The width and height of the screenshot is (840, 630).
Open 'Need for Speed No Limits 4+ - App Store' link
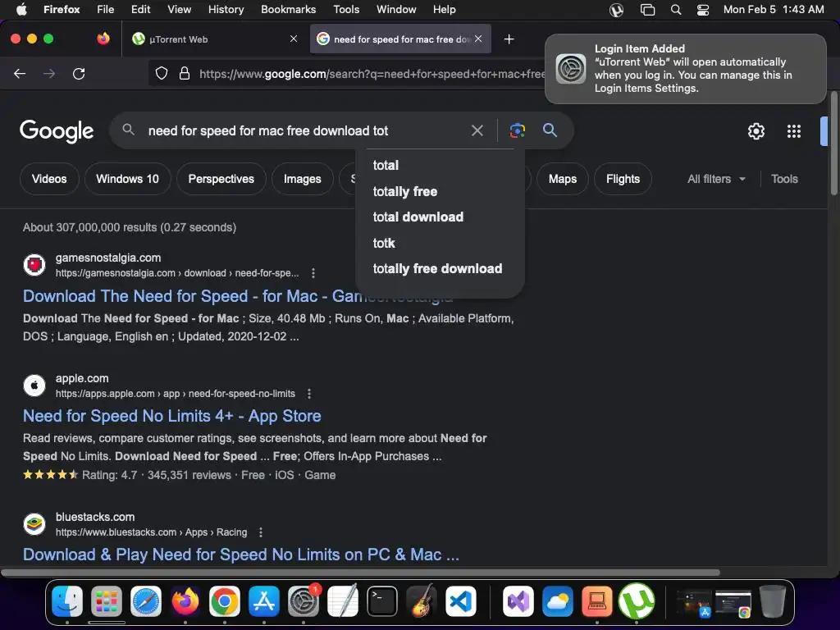tap(172, 416)
